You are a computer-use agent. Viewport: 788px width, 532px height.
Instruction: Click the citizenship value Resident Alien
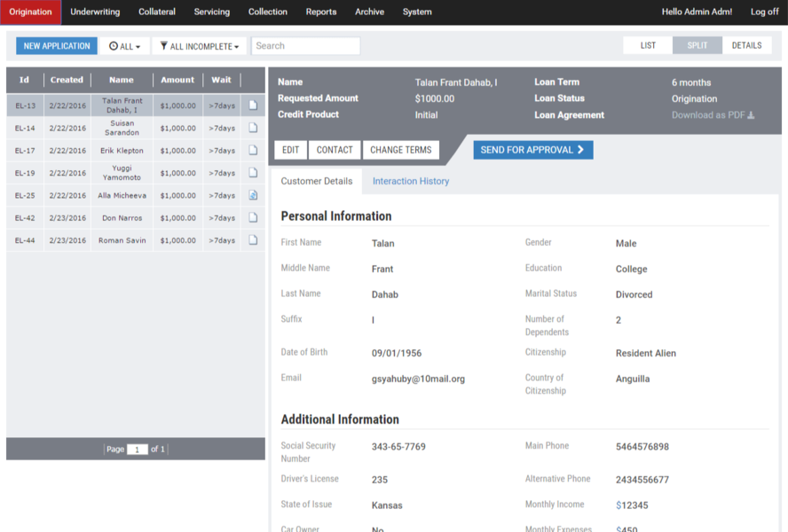click(x=646, y=353)
